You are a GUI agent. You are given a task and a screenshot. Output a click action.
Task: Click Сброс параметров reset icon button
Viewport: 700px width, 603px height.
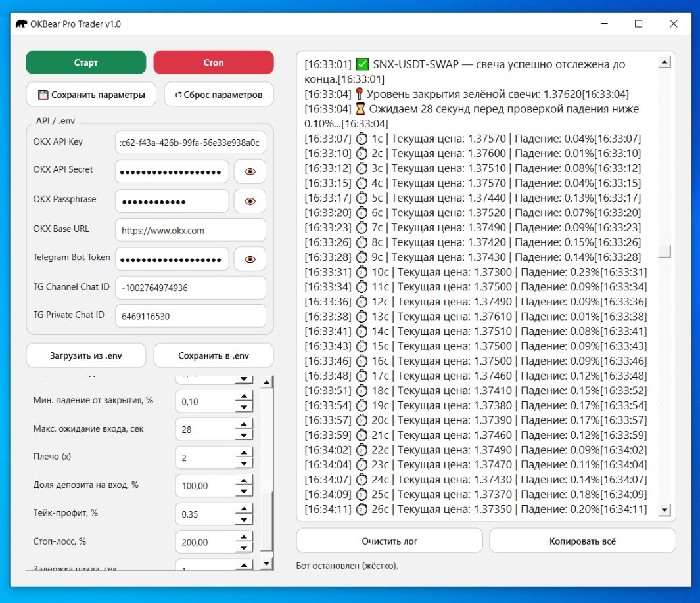pos(218,95)
